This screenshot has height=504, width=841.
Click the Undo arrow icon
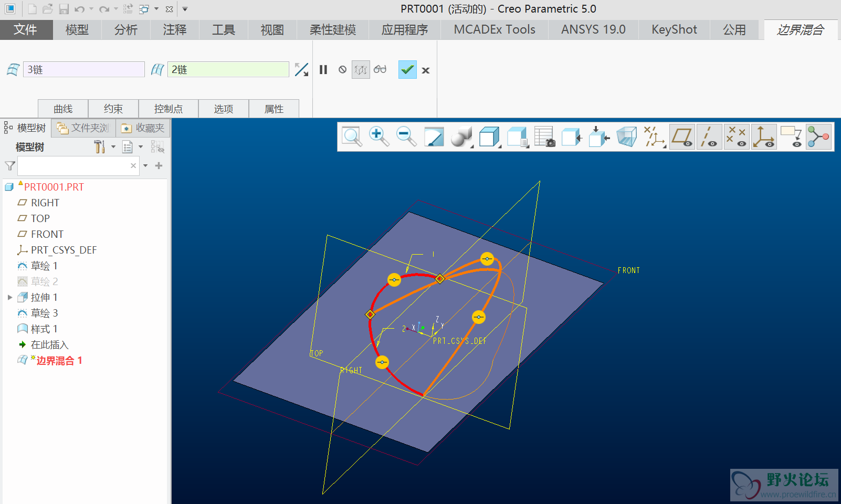click(x=79, y=9)
